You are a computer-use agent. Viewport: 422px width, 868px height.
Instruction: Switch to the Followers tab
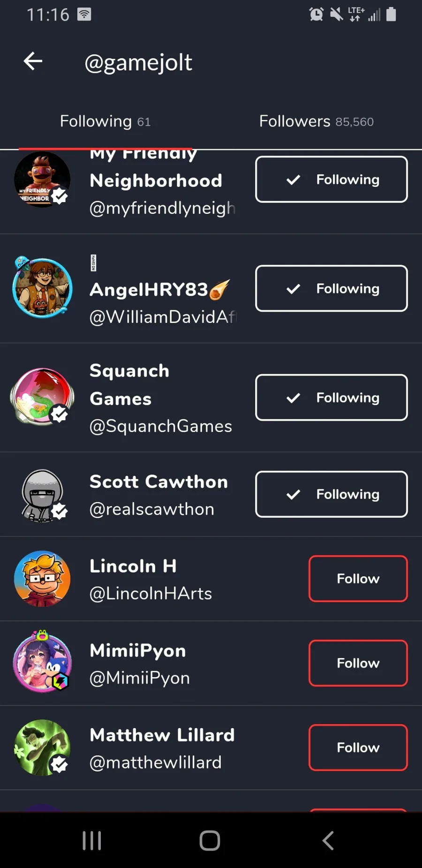(316, 121)
